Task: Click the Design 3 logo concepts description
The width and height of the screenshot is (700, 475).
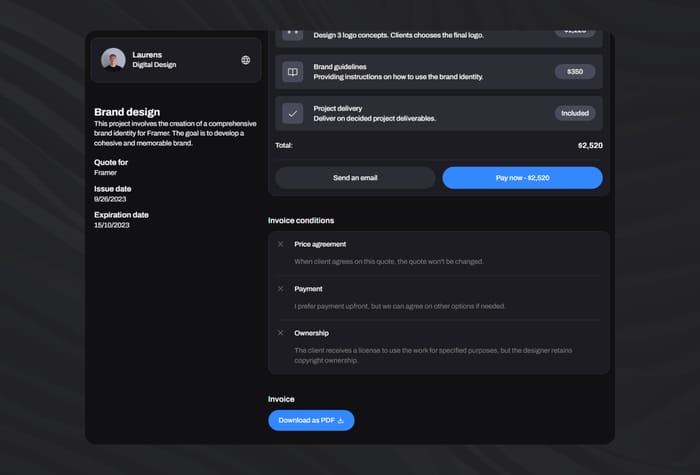Action: pos(398,35)
